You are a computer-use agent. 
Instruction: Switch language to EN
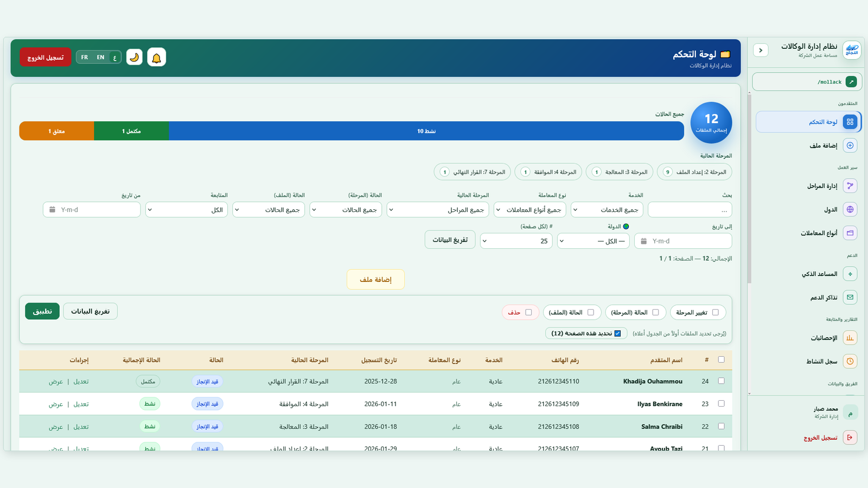100,57
